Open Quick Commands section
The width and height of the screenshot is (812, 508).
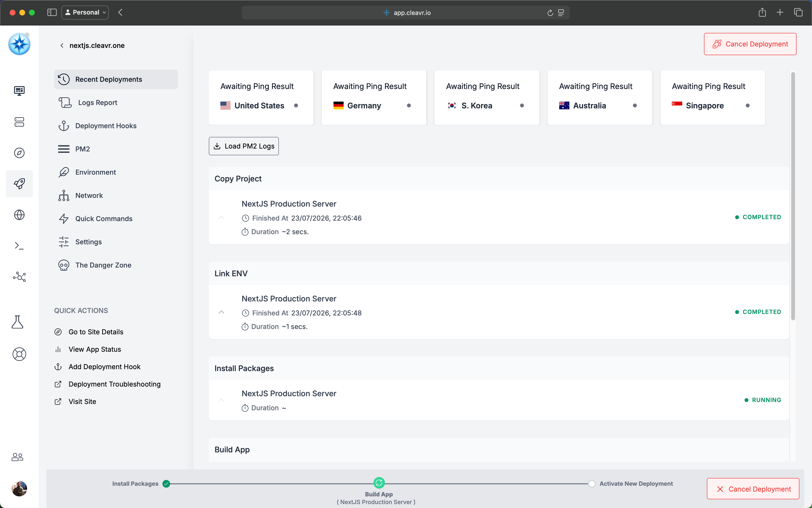(116, 218)
